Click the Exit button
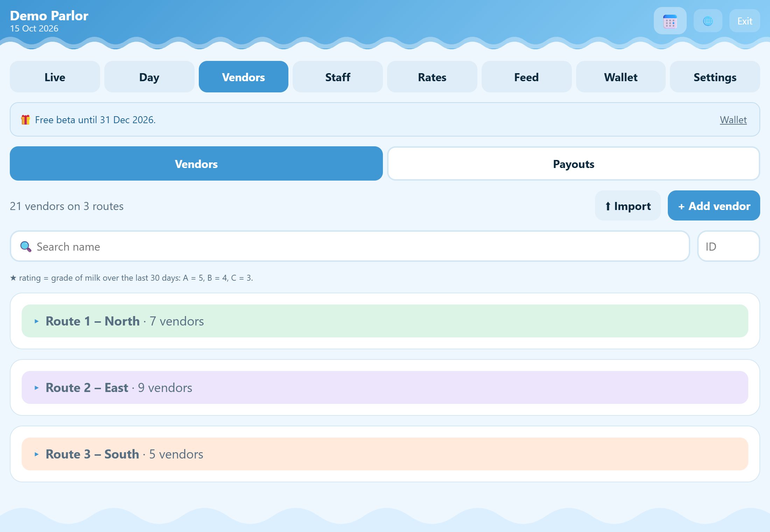This screenshot has width=770, height=532. point(745,21)
